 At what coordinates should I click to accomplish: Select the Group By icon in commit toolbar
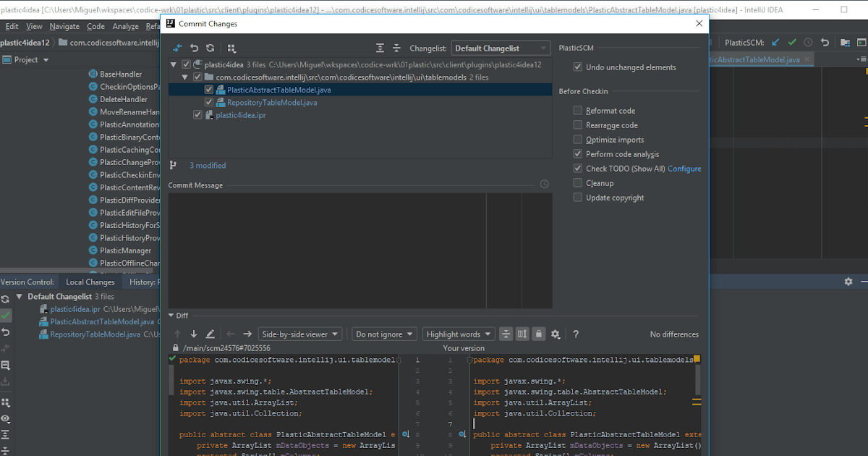(x=231, y=48)
